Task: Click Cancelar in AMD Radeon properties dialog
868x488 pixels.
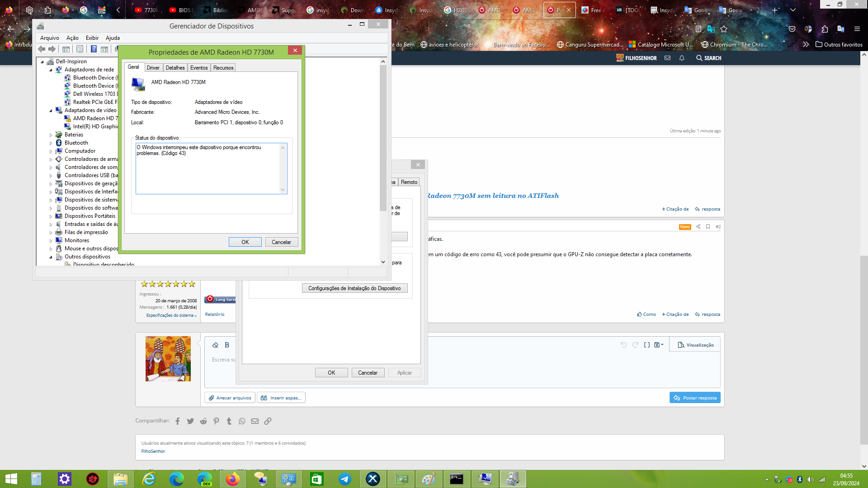Action: 281,242
